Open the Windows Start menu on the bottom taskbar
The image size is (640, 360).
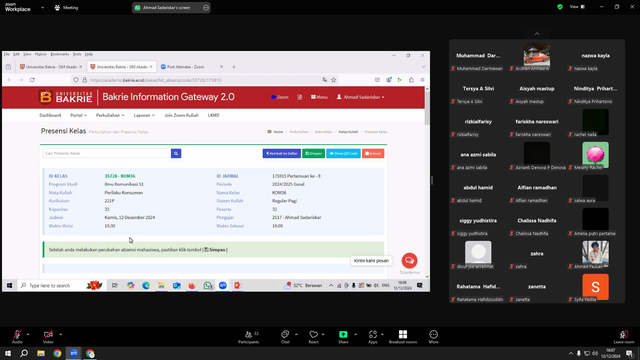8,353
